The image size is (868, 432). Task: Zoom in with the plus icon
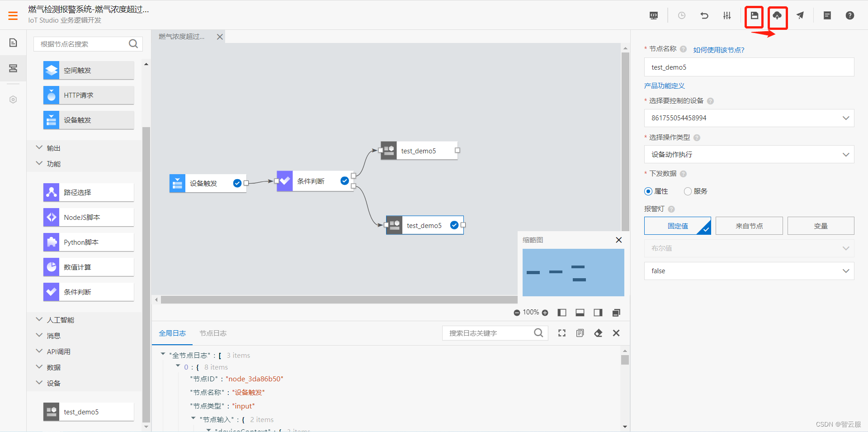pyautogui.click(x=545, y=313)
